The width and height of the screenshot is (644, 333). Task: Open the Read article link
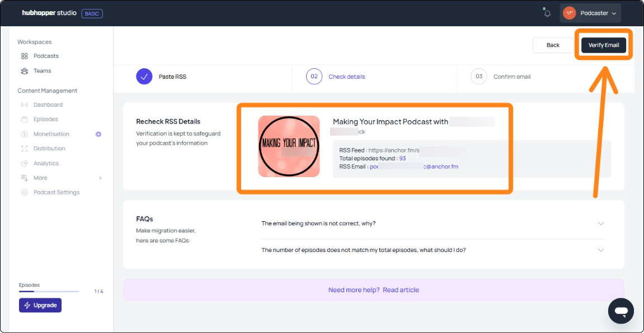(401, 290)
